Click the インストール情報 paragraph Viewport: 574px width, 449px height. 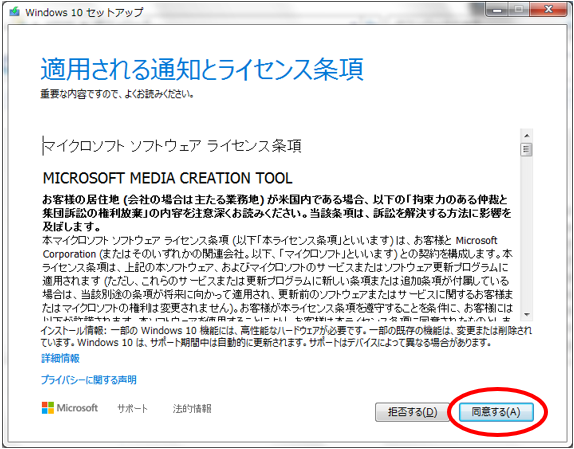286,337
